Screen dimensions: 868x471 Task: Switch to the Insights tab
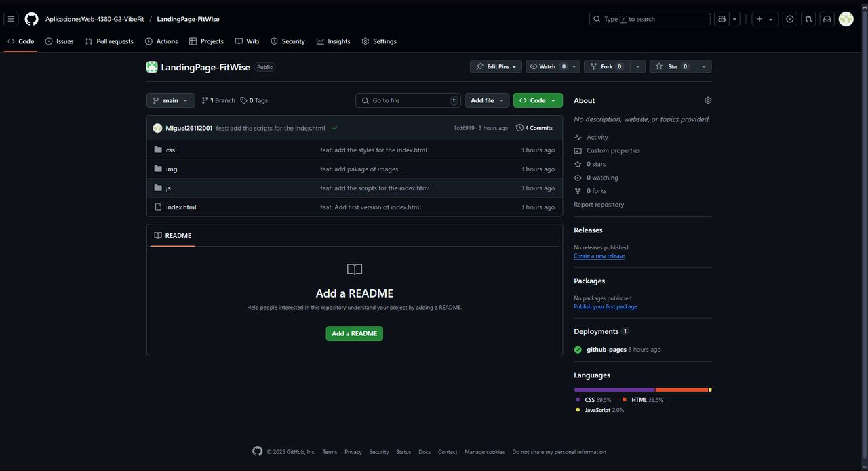tap(333, 41)
